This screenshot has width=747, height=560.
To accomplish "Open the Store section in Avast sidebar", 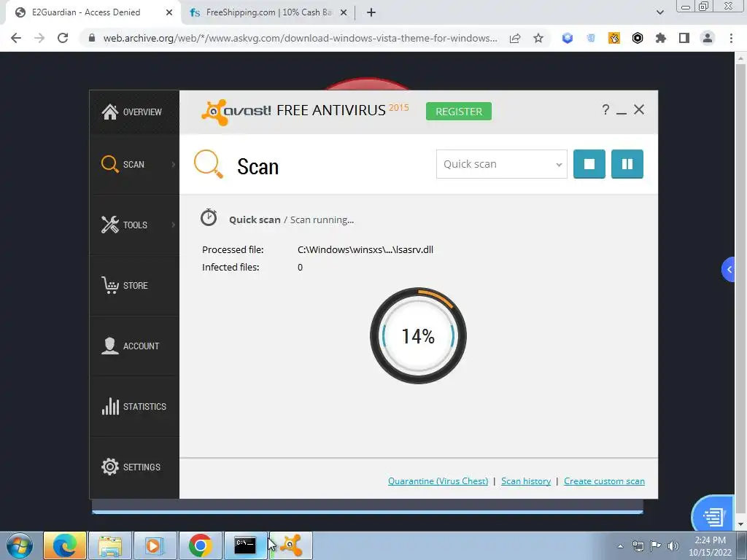I will point(134,285).
